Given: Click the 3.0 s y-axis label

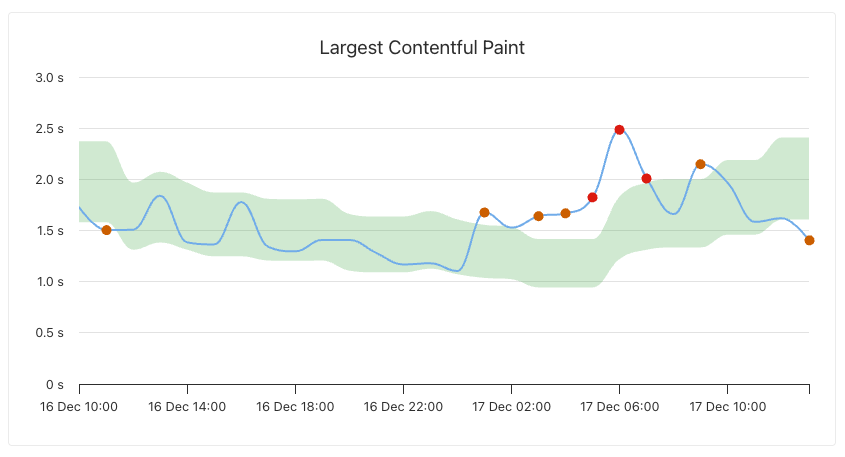Looking at the screenshot, I should [51, 77].
